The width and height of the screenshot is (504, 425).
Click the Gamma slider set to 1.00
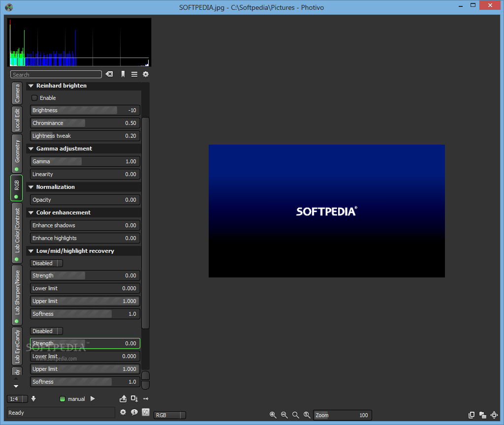85,161
